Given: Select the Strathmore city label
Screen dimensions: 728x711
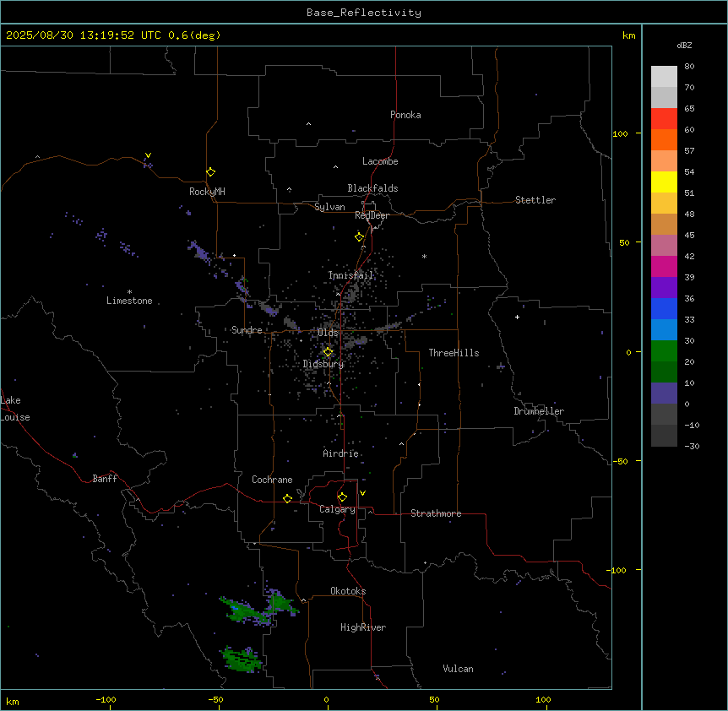Looking at the screenshot, I should point(436,513).
